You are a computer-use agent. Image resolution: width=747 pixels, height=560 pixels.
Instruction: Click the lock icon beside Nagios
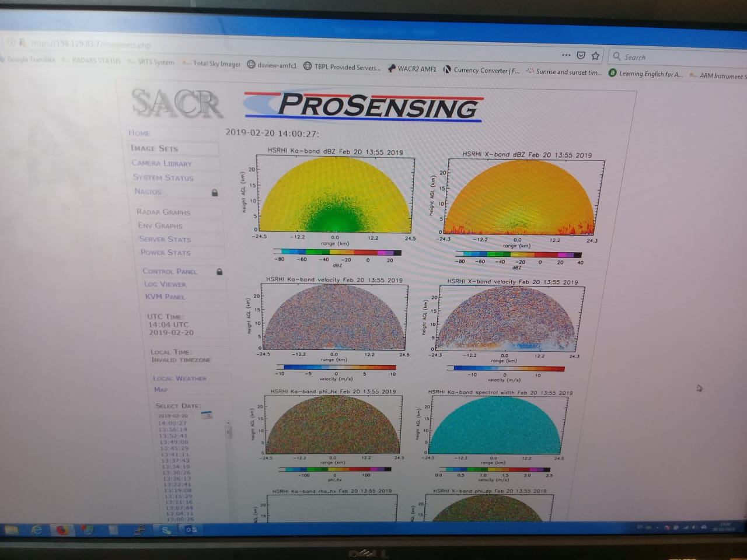(x=214, y=192)
